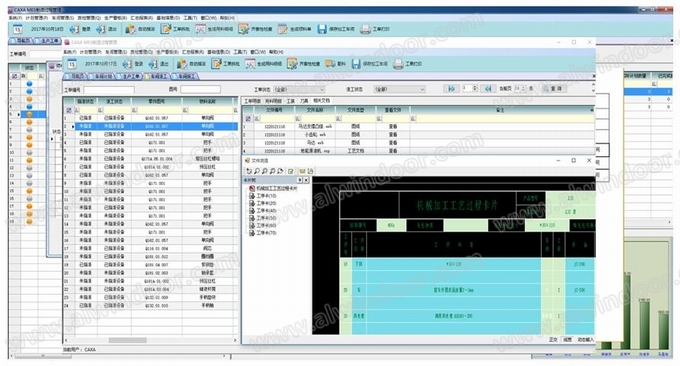This screenshot has width=680, height=366.
Task: Click the 查看 link in first file row
Action: pyautogui.click(x=392, y=127)
